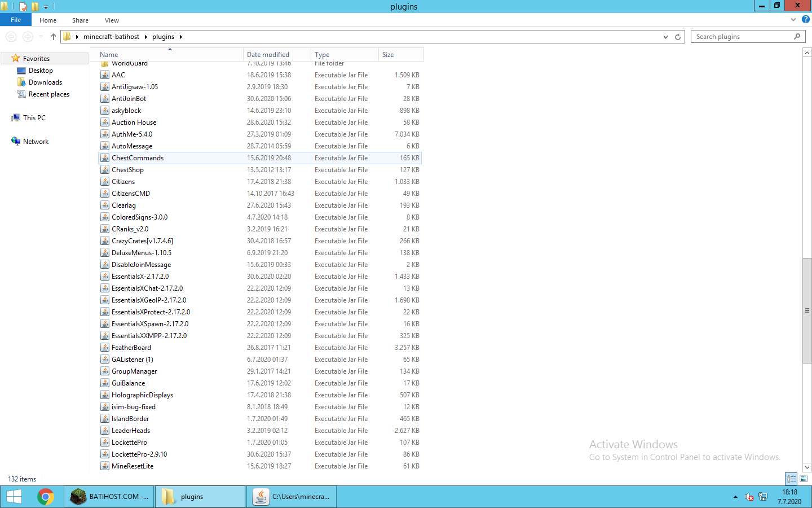This screenshot has width=812, height=508.
Task: Switch to the Details view layout
Action: [791, 479]
